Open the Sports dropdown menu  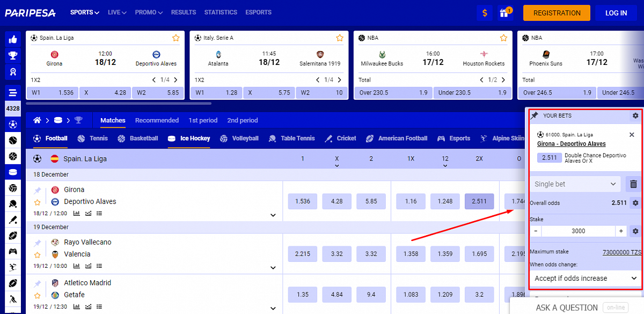85,12
